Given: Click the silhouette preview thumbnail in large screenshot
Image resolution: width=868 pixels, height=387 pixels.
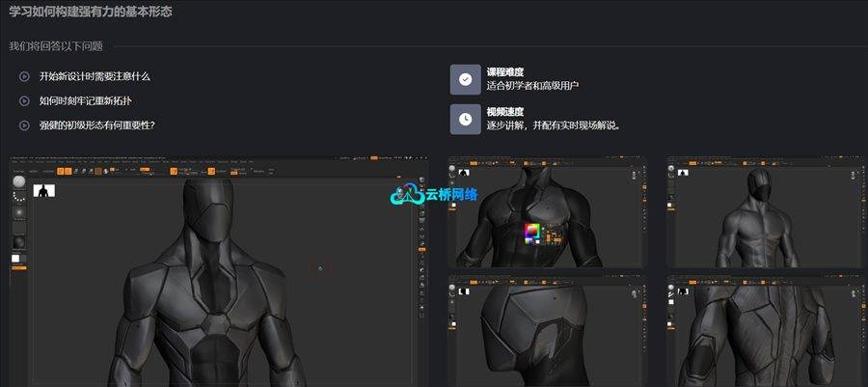Looking at the screenshot, I should [x=44, y=190].
